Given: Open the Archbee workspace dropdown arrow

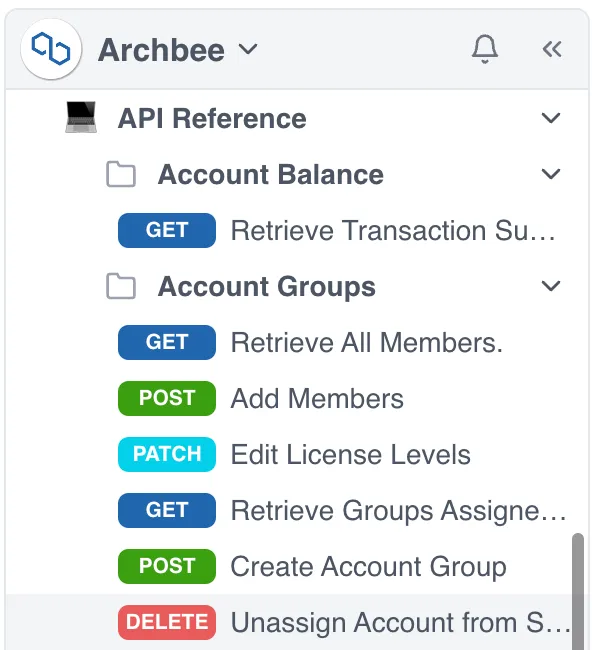Looking at the screenshot, I should [x=248, y=49].
